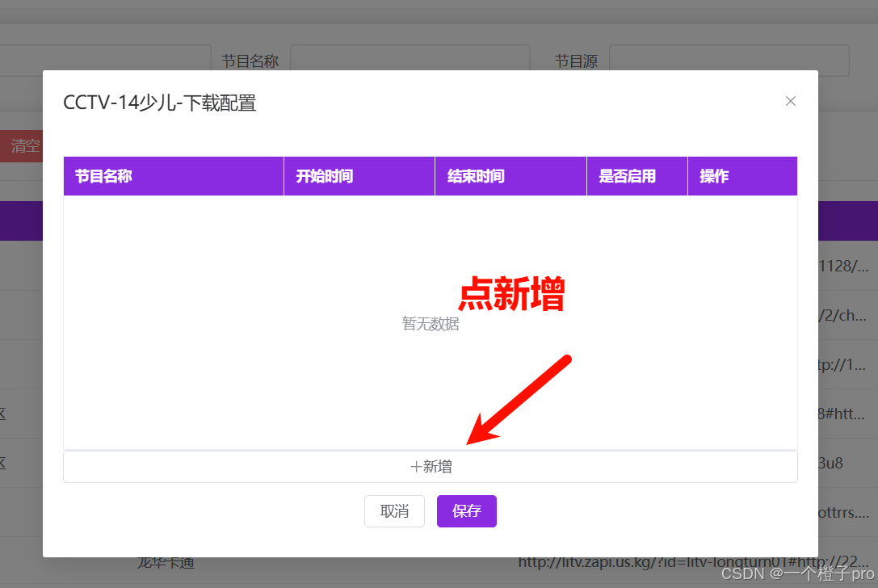Click the 暂无数据 empty placeholder text
Image resolution: width=878 pixels, height=588 pixels.
click(430, 324)
